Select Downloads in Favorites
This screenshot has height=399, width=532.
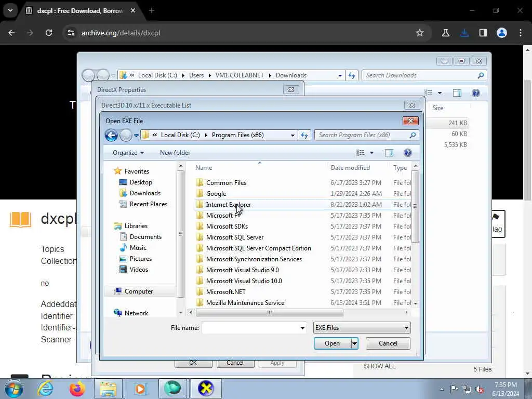[145, 193]
